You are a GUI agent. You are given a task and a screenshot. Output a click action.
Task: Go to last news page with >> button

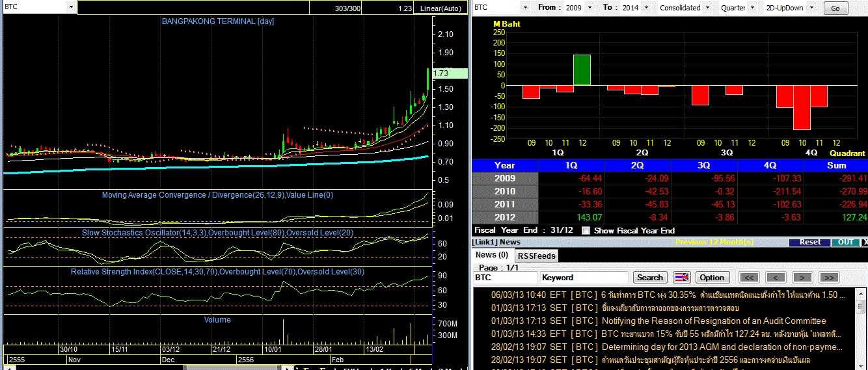coord(828,277)
